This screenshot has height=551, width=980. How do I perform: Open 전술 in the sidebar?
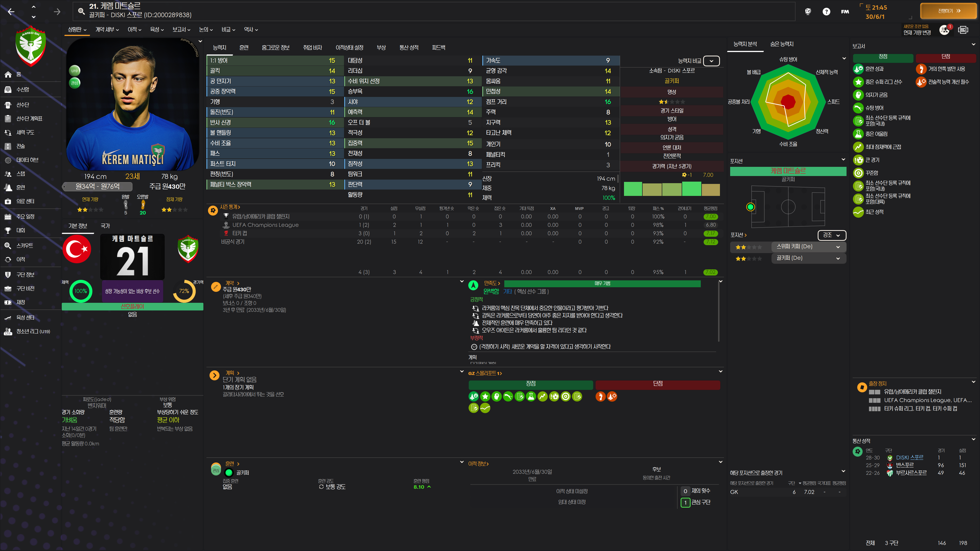click(20, 146)
